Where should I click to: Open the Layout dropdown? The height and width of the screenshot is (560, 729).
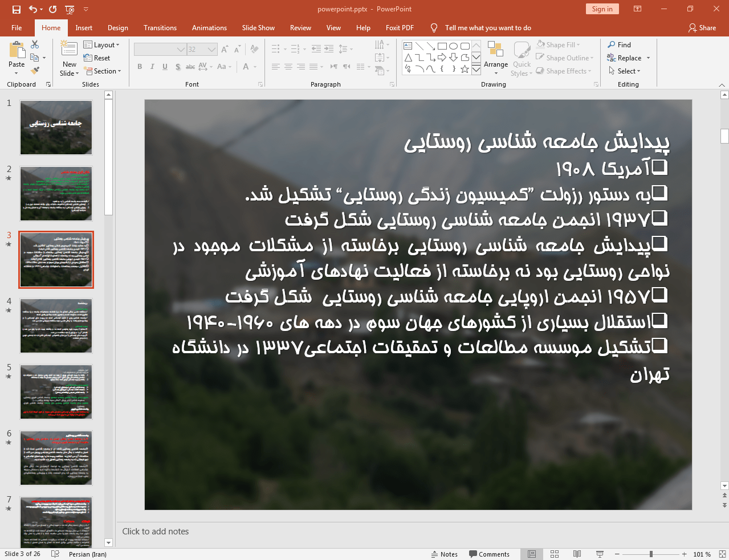101,44
